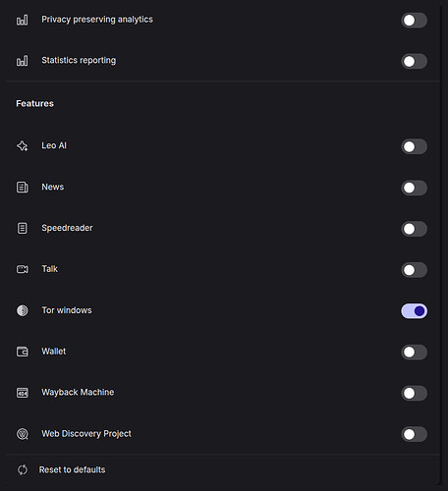Screen dimensions: 448x491
Task: Click the Web Discovery Project icon
Action: 23,434
